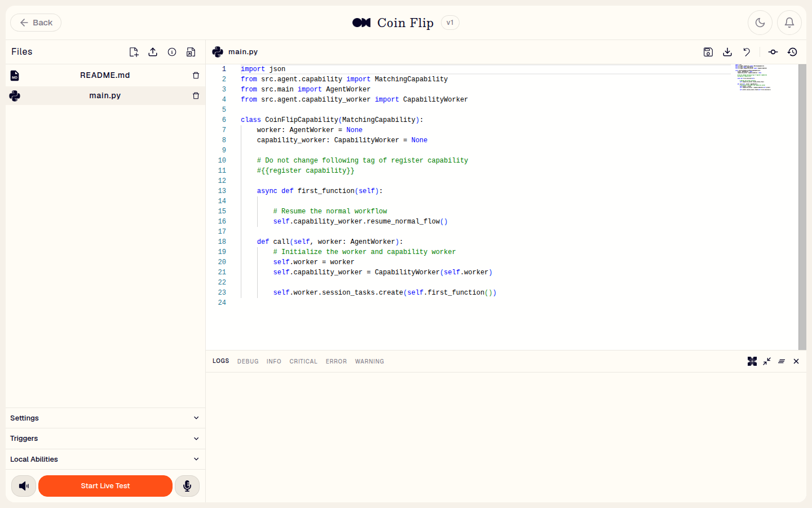Switch to the ERROR log tab

[x=336, y=361]
